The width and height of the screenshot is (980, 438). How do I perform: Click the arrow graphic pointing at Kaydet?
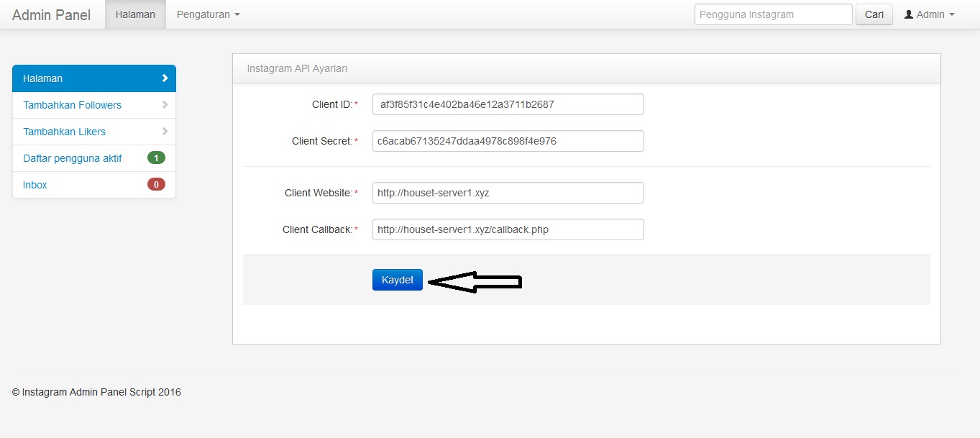pos(475,281)
